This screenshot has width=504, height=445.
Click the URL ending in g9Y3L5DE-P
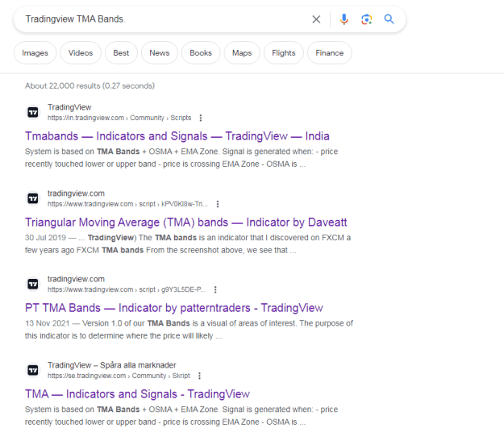127,289
